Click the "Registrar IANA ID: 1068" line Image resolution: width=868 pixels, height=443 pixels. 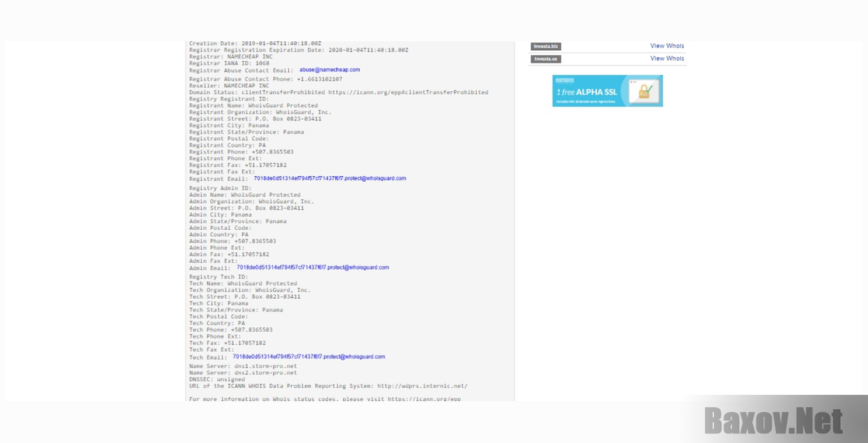229,63
